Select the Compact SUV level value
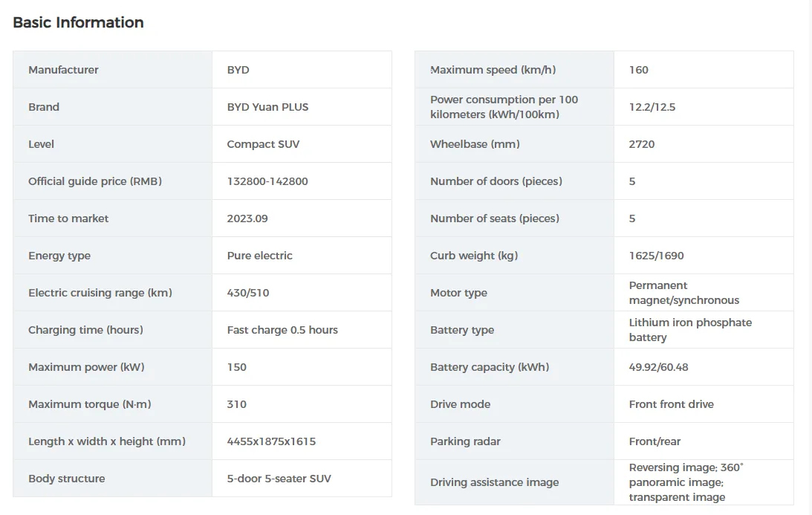The image size is (812, 515). tap(263, 144)
